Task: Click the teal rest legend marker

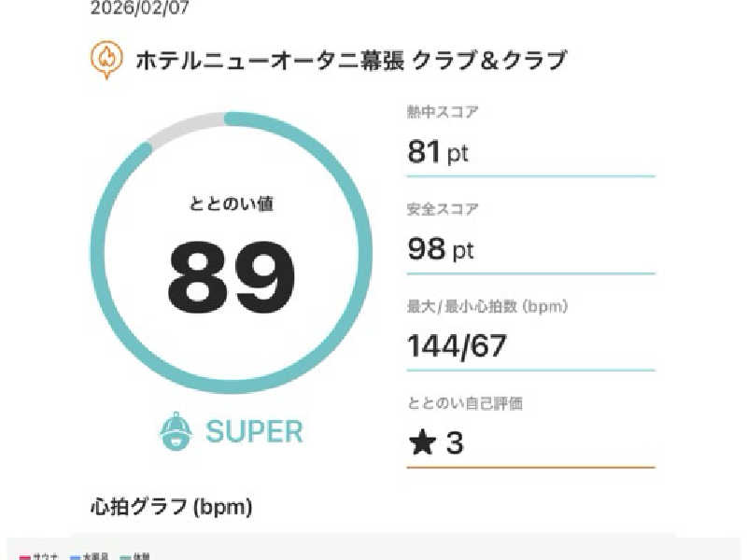Action: click(123, 555)
